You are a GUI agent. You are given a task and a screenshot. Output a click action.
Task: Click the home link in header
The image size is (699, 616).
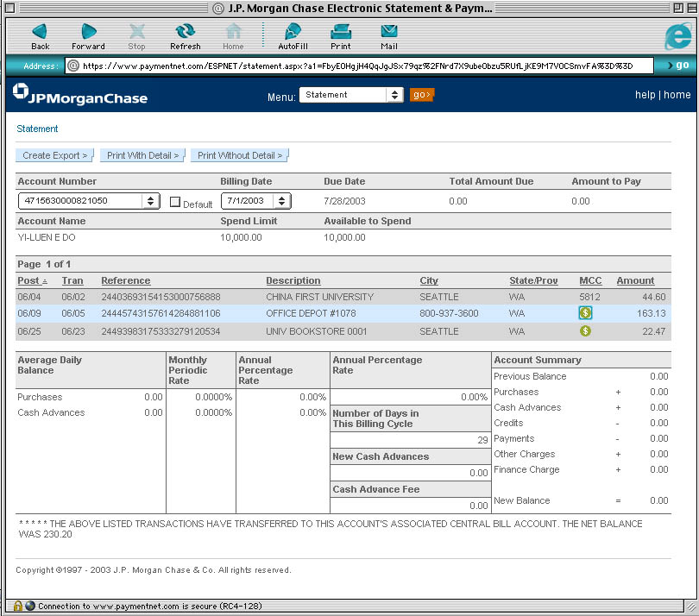677,95
